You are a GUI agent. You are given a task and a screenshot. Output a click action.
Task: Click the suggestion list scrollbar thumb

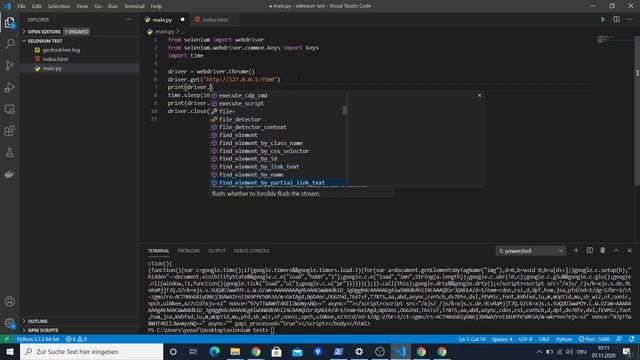tap(344, 110)
